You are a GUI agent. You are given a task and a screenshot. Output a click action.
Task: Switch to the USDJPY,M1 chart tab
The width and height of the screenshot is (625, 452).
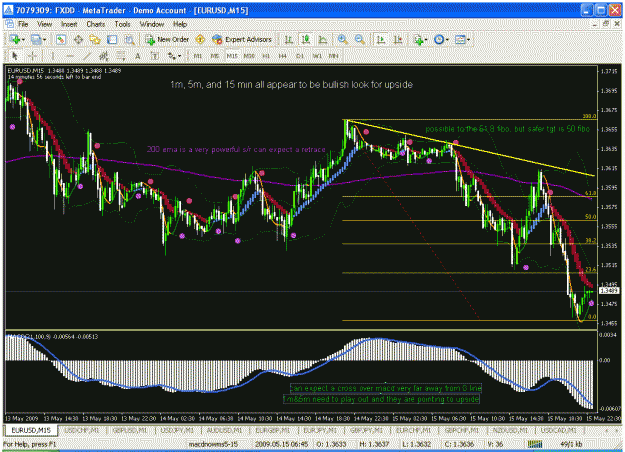178,430
